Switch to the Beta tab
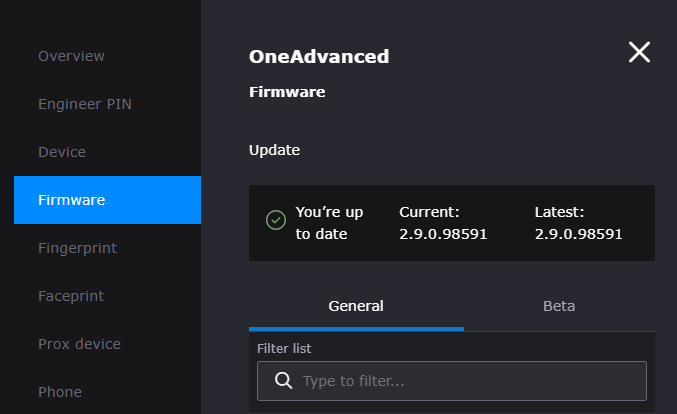 tap(559, 306)
